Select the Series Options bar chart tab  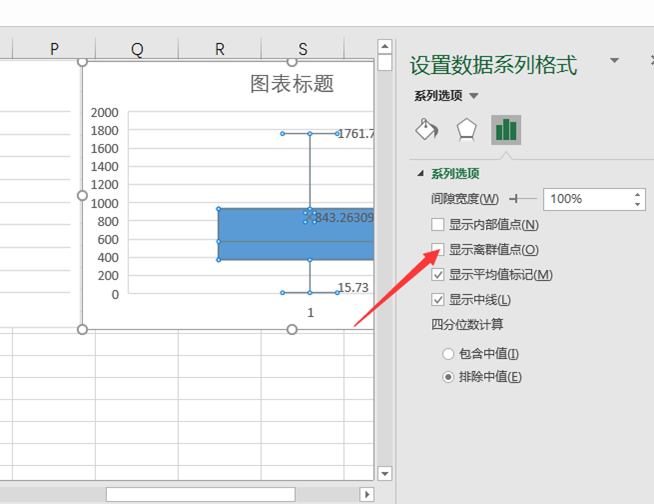point(506,130)
